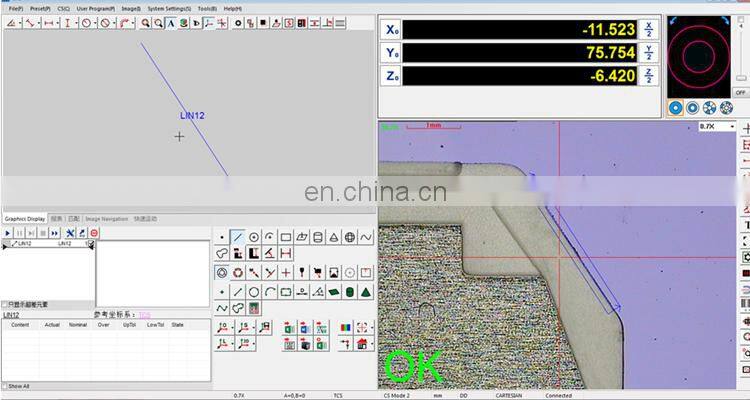Click the pink coordinate system link

click(x=144, y=315)
